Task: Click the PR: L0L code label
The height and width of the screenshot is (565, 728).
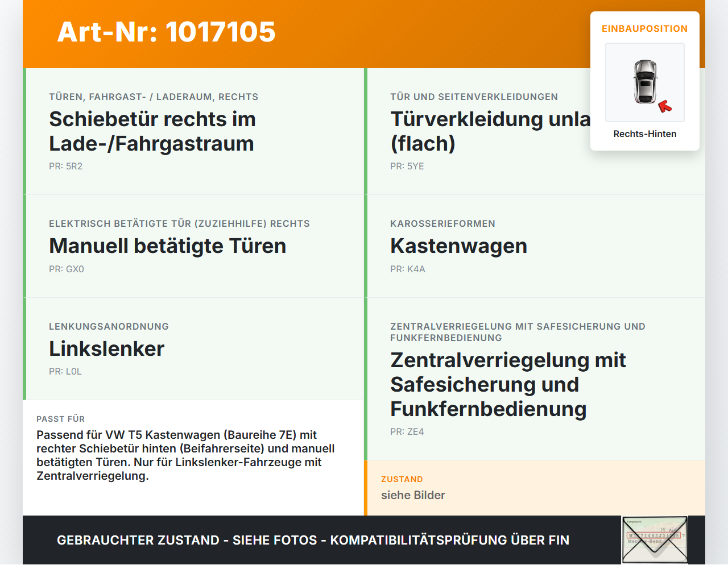Action: click(x=65, y=372)
